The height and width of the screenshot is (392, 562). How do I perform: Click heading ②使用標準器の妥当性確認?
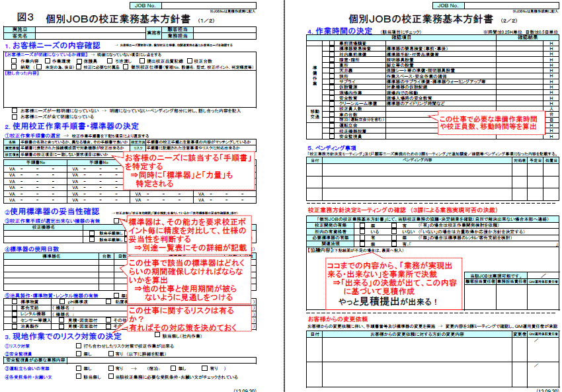(x=52, y=212)
